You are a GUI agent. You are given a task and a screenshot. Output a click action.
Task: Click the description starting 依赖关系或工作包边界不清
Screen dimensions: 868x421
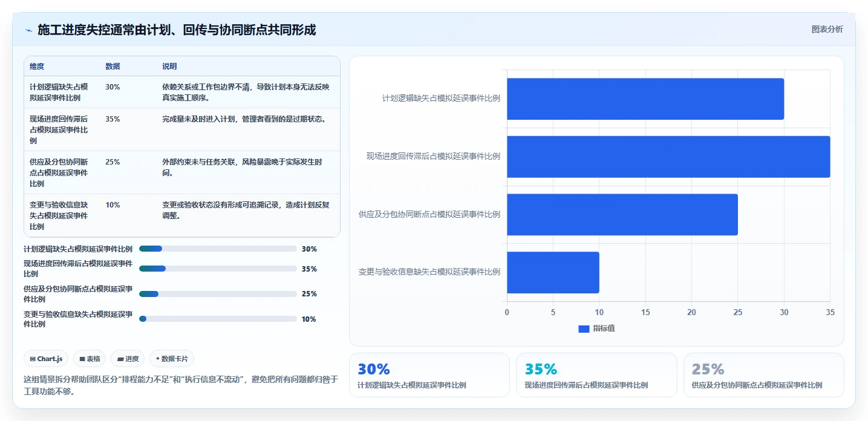click(246, 92)
